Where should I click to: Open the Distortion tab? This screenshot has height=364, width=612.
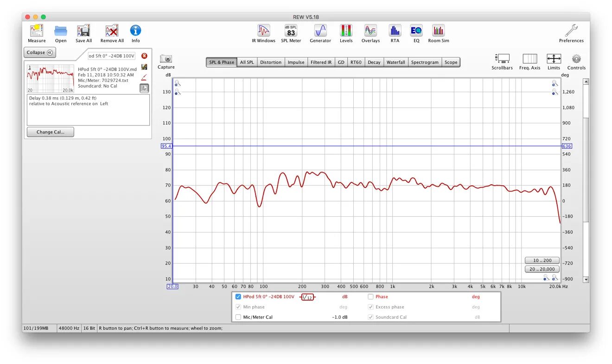[x=271, y=62]
